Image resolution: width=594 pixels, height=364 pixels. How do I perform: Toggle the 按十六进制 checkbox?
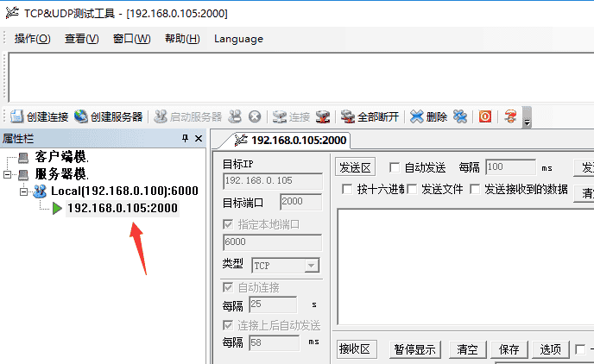(346, 188)
